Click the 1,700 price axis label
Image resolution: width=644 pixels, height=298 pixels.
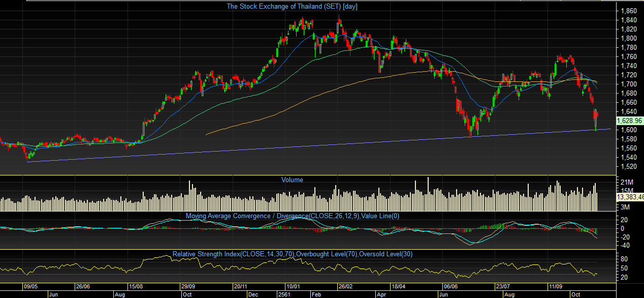click(629, 84)
